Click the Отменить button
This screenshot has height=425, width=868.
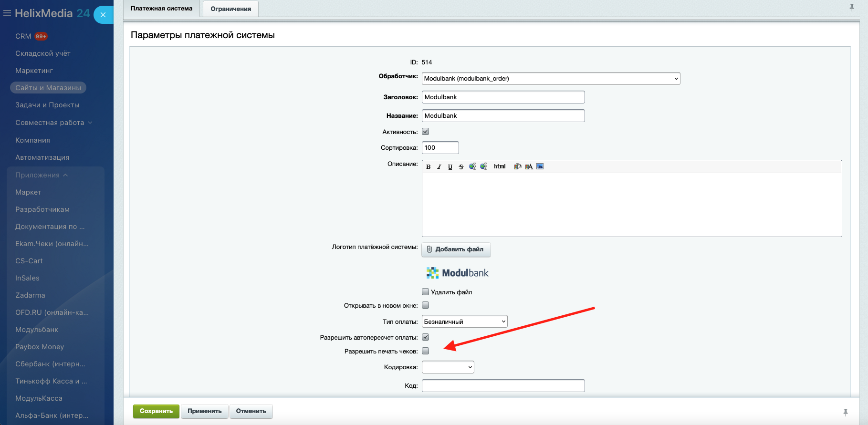tap(251, 411)
